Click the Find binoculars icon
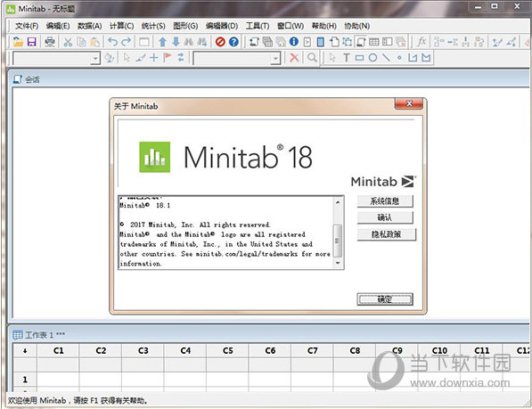Image resolution: width=532 pixels, height=409 pixels. (x=189, y=42)
